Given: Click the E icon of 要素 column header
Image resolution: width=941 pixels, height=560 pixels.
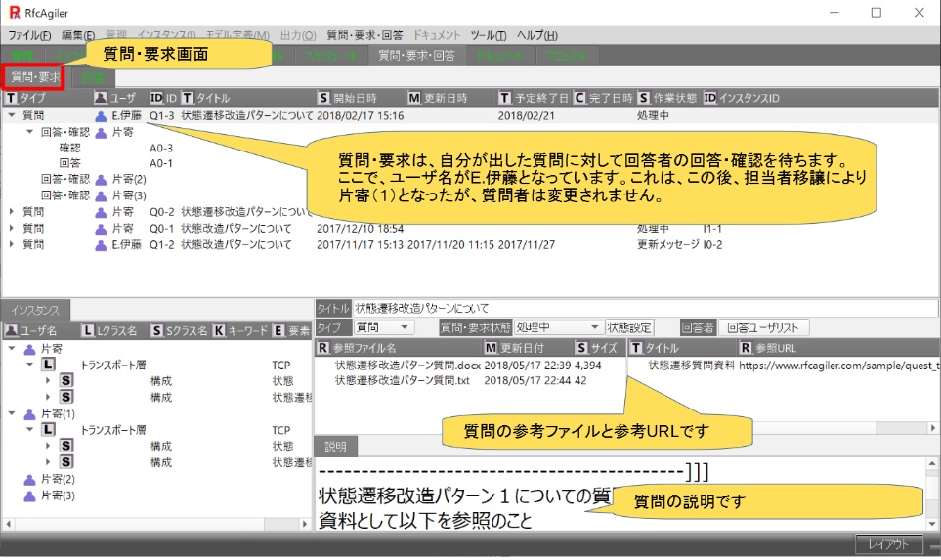Looking at the screenshot, I should (278, 330).
